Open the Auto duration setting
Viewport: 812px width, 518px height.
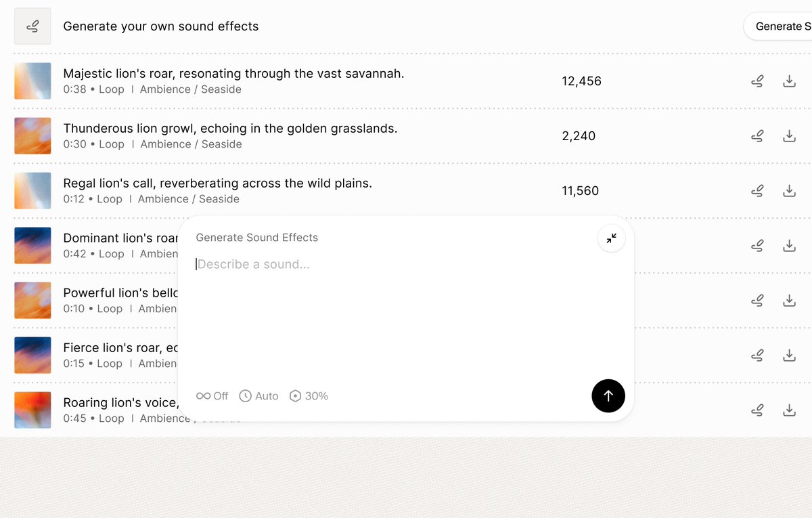[259, 396]
